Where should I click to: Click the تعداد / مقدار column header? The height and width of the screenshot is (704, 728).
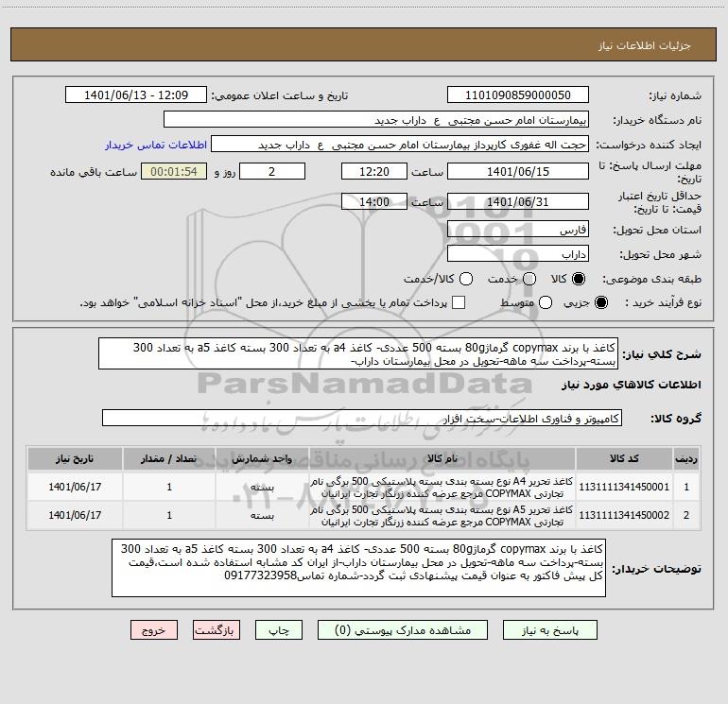(169, 458)
